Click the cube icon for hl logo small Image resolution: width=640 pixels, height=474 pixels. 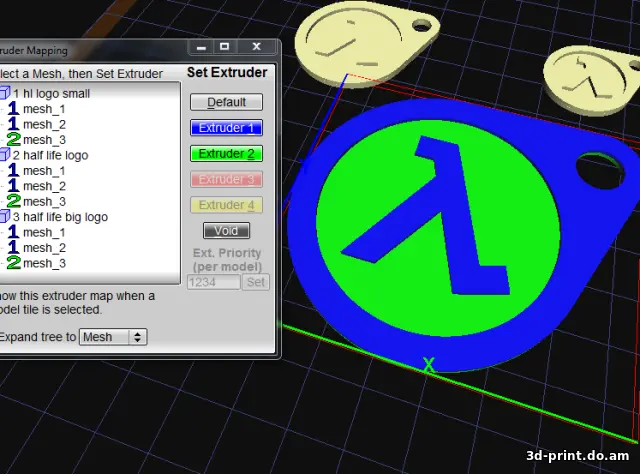click(x=4, y=93)
